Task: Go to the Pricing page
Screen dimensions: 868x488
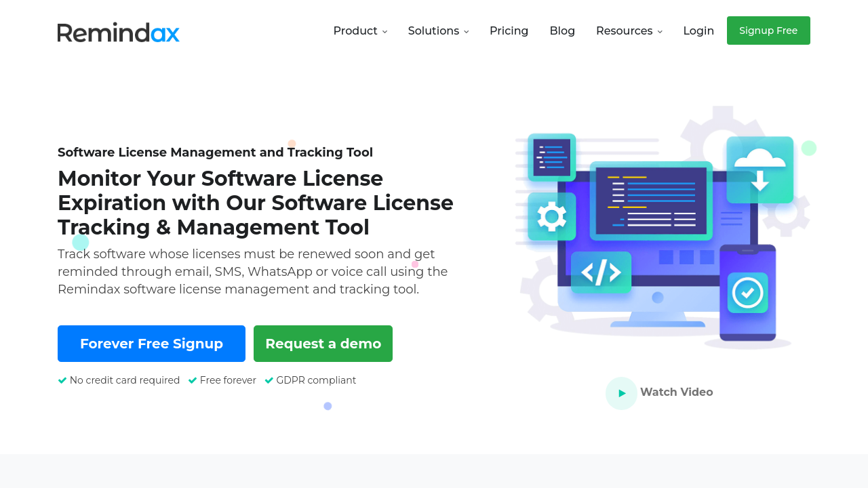Action: click(509, 31)
